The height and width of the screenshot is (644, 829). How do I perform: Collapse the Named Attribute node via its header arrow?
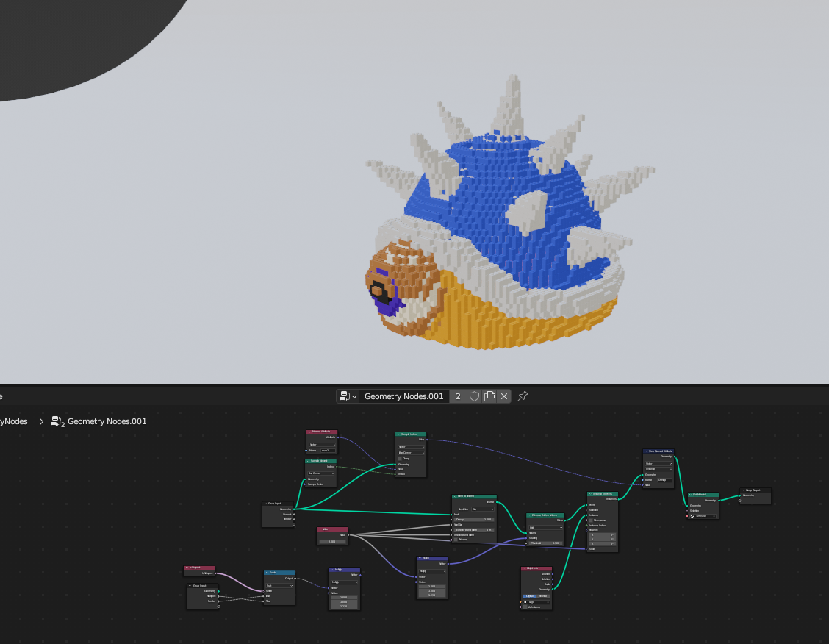(309, 432)
